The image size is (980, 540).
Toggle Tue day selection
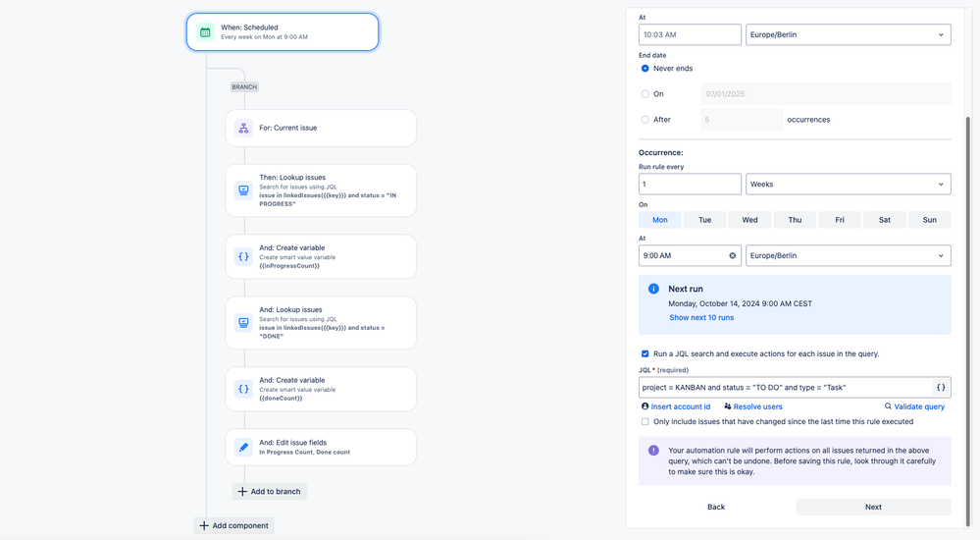coord(705,220)
